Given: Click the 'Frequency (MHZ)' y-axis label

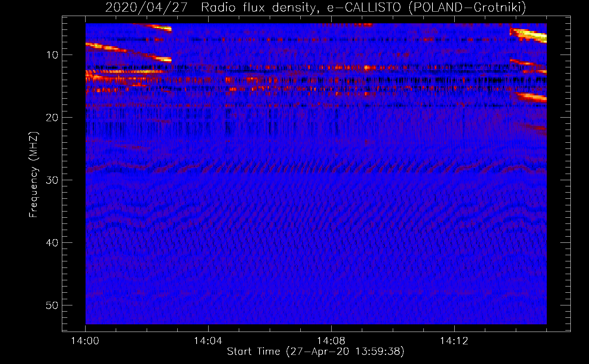Looking at the screenshot, I should [33, 175].
